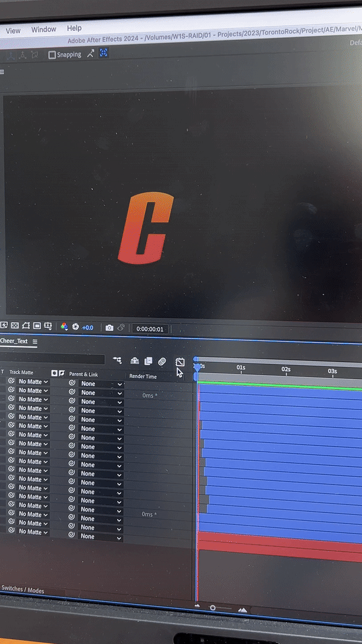Toggle snap along extended edges icon
This screenshot has width=362, height=644.
91,53
